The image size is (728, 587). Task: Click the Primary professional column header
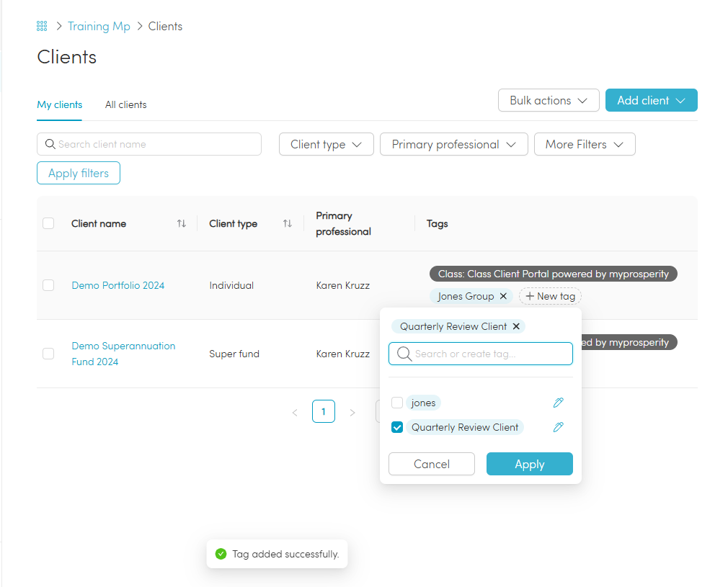coord(344,224)
